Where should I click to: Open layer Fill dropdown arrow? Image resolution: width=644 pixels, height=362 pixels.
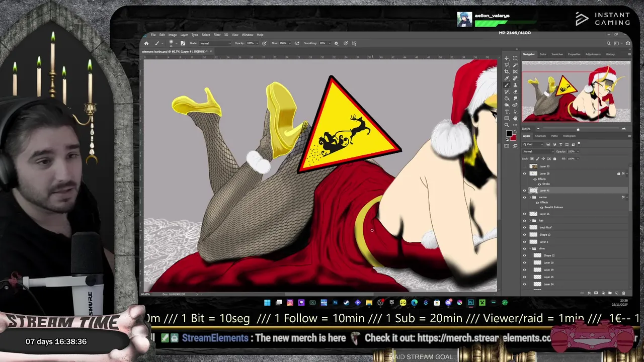tap(578, 158)
